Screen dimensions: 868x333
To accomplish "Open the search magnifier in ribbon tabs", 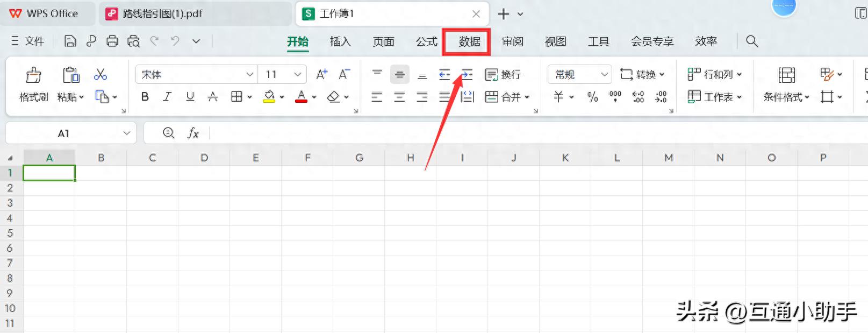I will click(752, 41).
